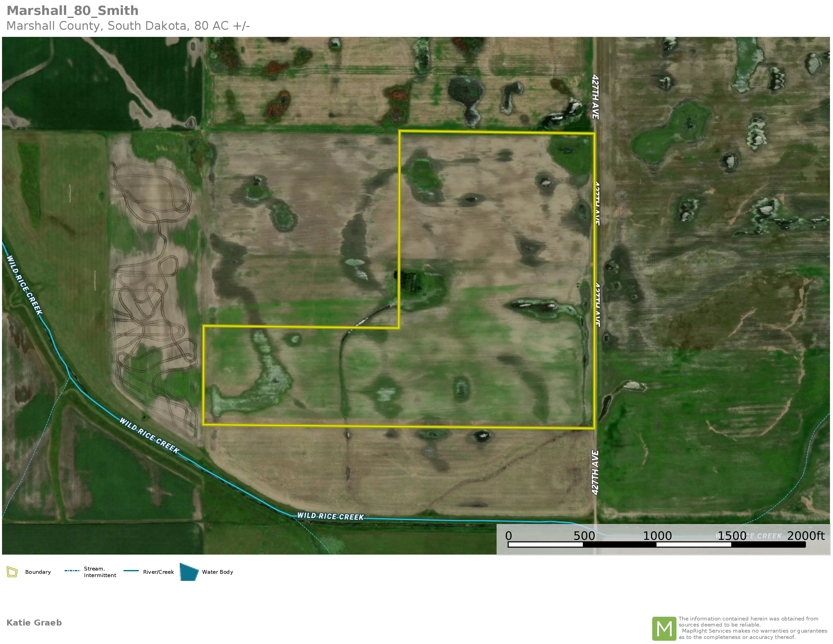Select the Stream, Intermittent legend label
This screenshot has height=644, width=833.
pyautogui.click(x=100, y=572)
